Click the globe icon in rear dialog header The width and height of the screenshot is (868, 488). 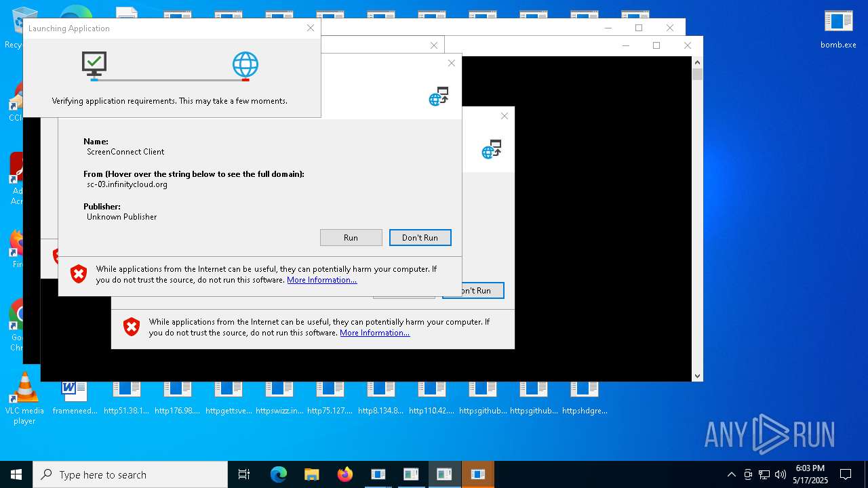click(x=492, y=149)
